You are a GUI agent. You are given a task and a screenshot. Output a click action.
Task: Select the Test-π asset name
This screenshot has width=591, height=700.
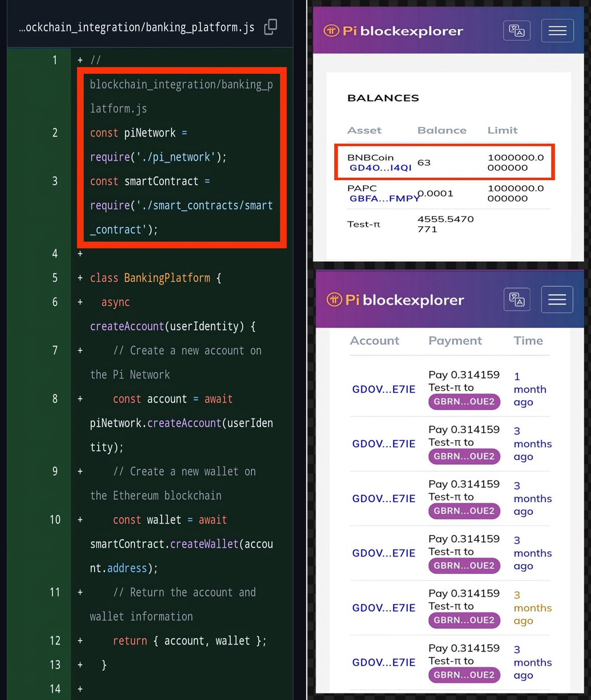363,224
